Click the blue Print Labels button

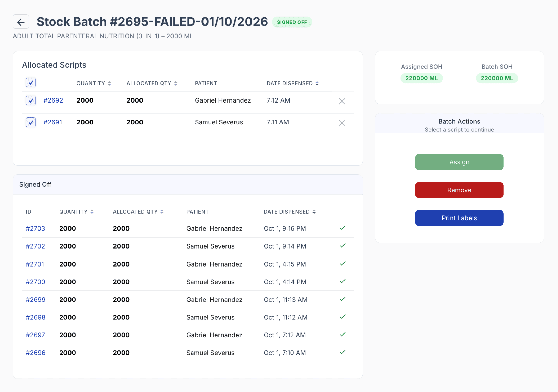[x=459, y=218]
